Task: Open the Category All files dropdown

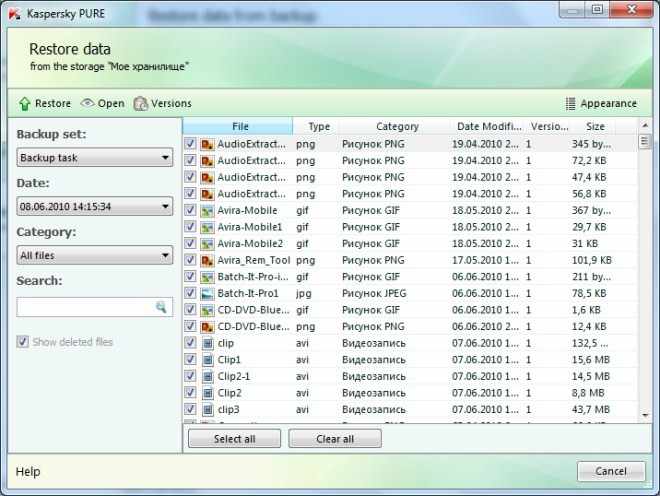Action: click(x=95, y=255)
